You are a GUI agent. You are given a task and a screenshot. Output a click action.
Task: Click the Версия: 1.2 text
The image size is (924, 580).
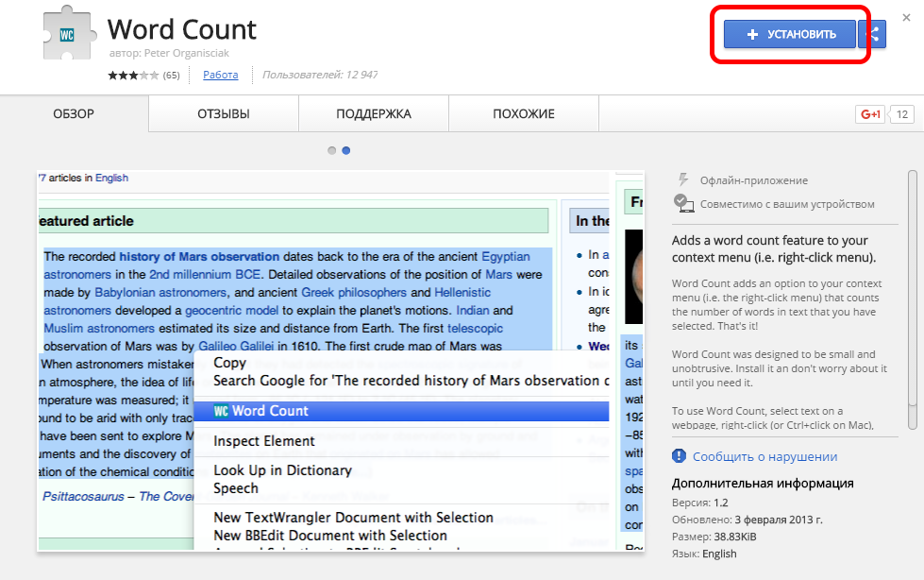tap(700, 503)
